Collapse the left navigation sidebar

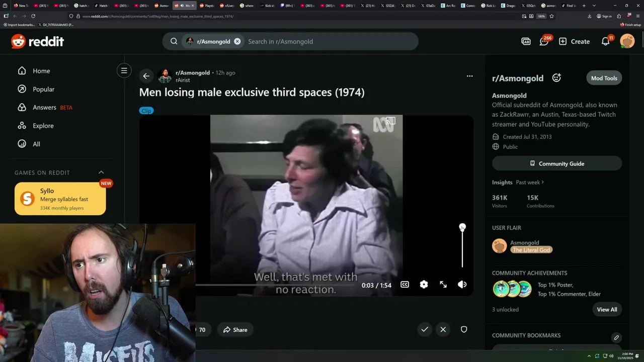(124, 70)
